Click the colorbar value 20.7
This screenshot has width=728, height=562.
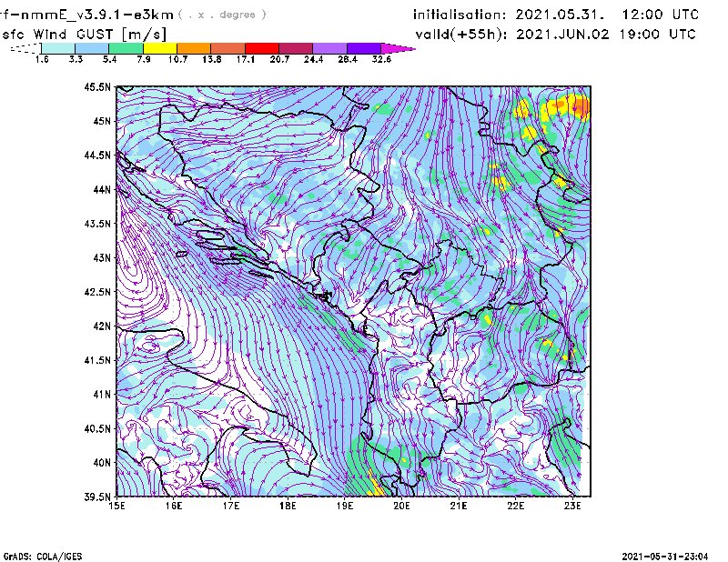tap(279, 59)
